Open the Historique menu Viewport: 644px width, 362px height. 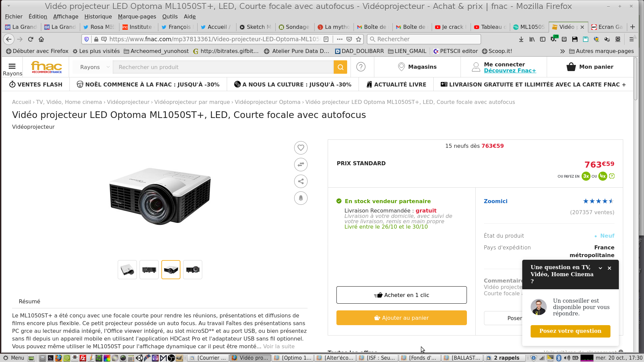click(x=98, y=16)
